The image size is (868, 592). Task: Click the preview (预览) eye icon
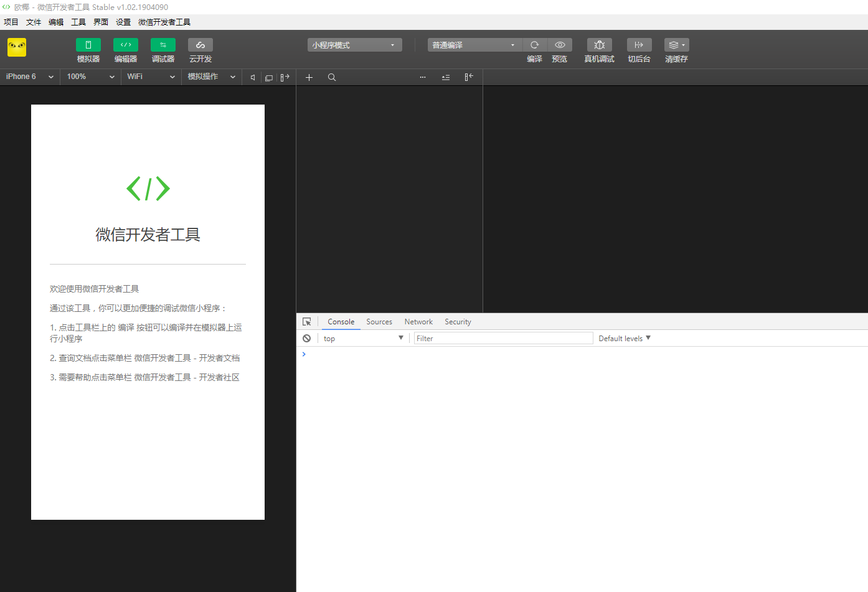pyautogui.click(x=560, y=45)
